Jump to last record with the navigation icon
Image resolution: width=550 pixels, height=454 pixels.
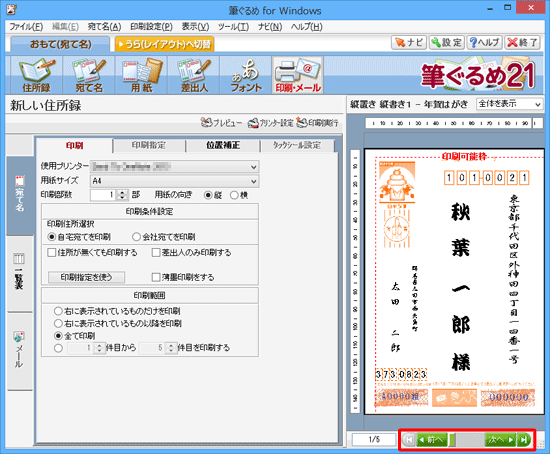(x=524, y=440)
